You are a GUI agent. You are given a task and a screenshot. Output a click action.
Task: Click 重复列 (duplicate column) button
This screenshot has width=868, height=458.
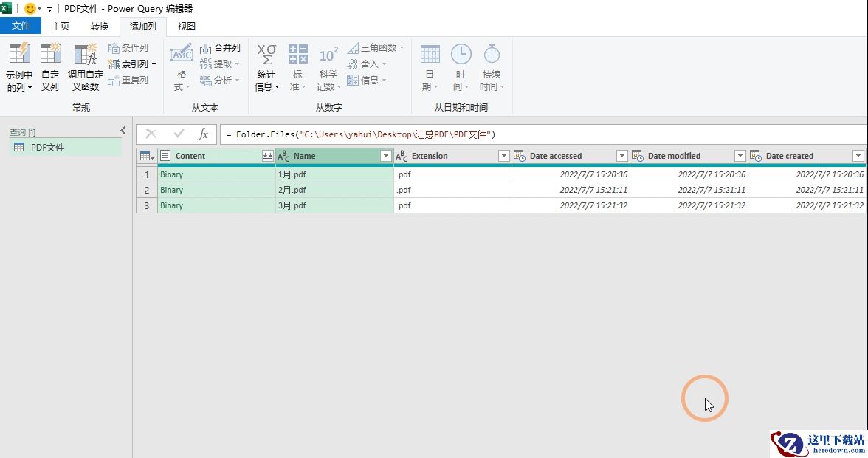tap(128, 81)
